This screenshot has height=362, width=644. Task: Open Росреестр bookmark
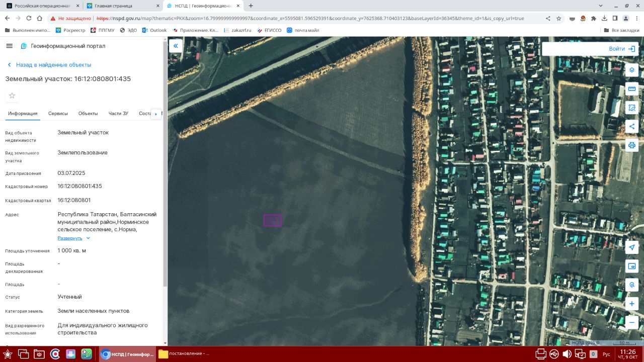coord(70,30)
